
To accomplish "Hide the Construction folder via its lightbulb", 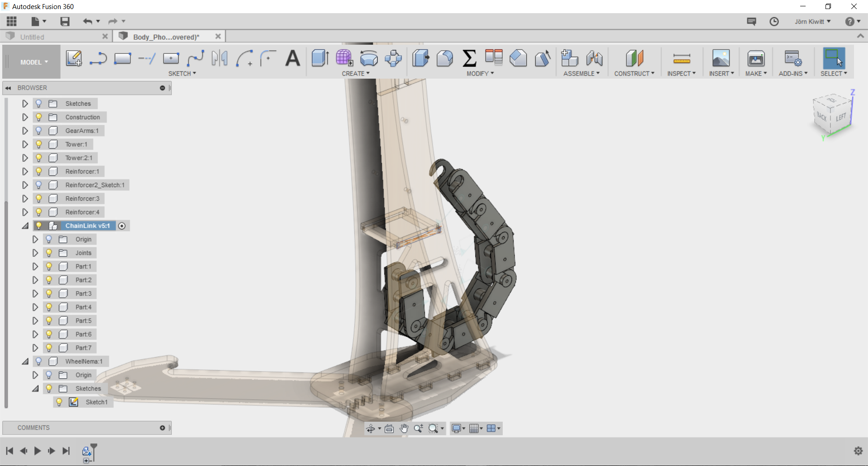I will click(x=39, y=117).
